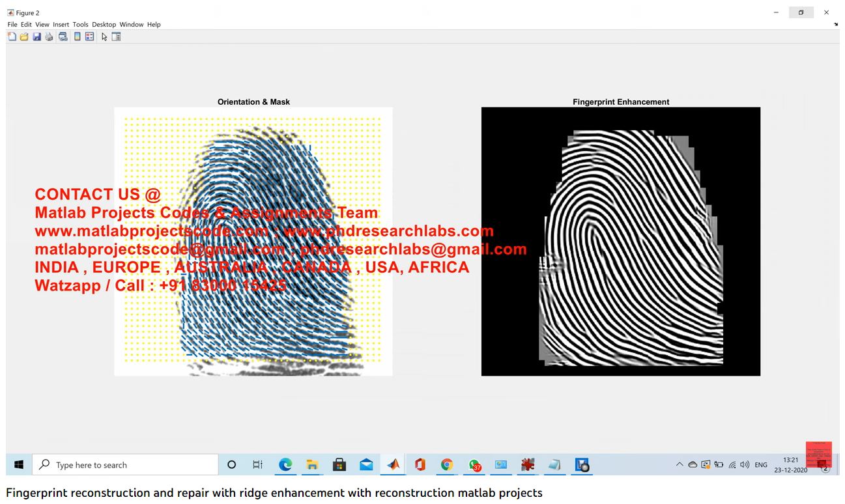Screen dimensions: 845x504
Task: Open the Property Inspector toolbar icon
Action: coord(117,37)
